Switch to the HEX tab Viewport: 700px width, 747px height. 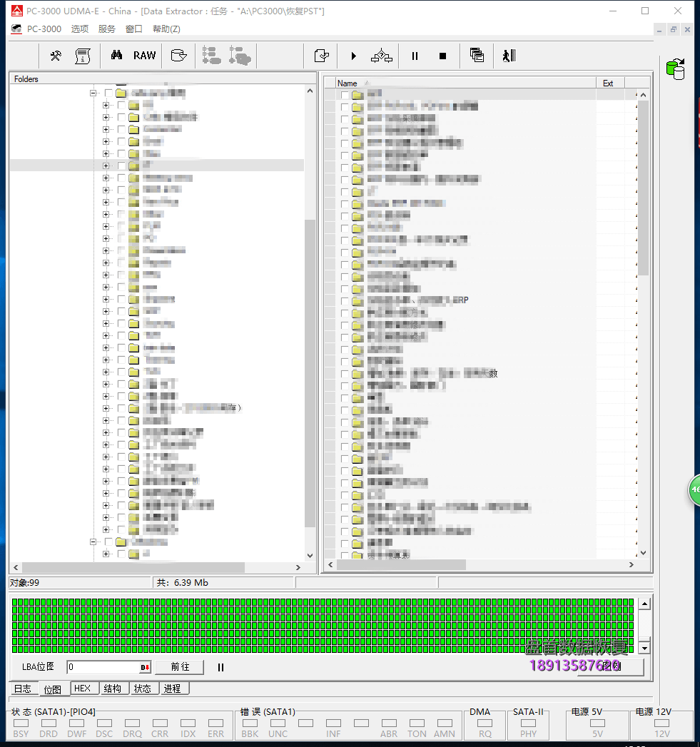tap(83, 688)
